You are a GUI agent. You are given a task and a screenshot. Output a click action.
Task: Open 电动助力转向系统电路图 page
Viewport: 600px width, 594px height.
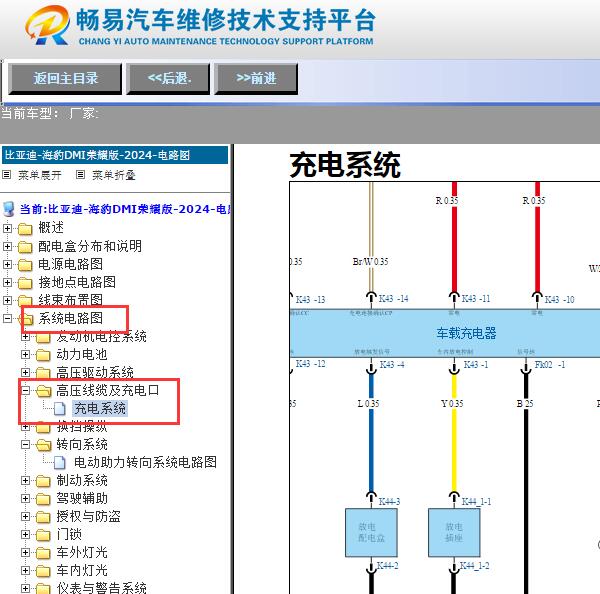point(145,462)
